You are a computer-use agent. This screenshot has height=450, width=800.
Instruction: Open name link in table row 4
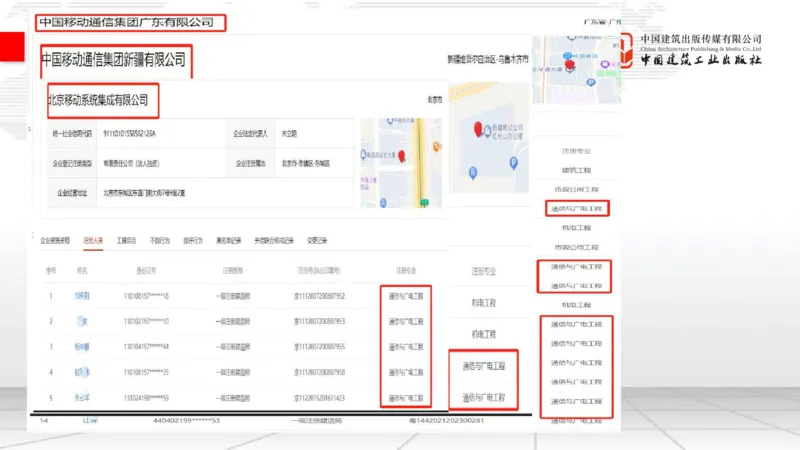point(82,372)
